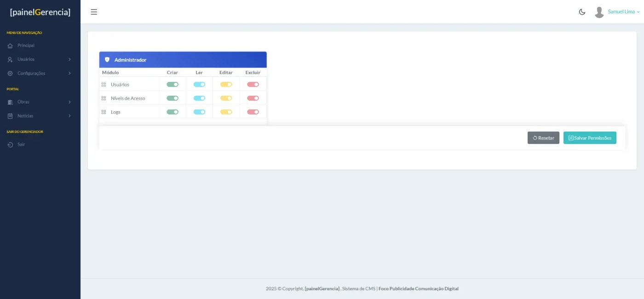This screenshot has width=644, height=299.
Task: Select Sair menu item
Action: point(40,144)
